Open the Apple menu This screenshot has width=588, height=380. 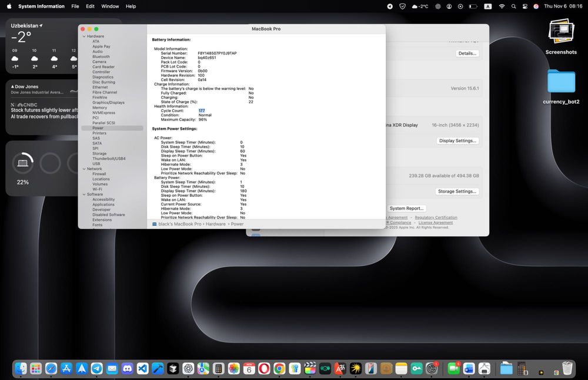tap(9, 6)
